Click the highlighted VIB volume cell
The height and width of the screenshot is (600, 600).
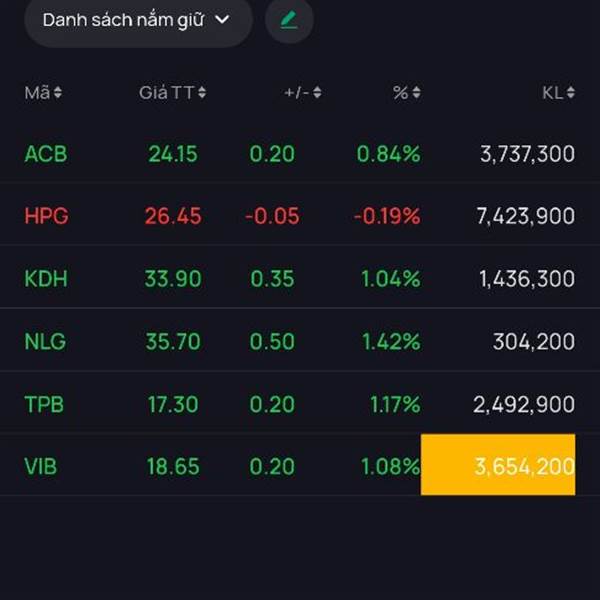click(x=498, y=465)
